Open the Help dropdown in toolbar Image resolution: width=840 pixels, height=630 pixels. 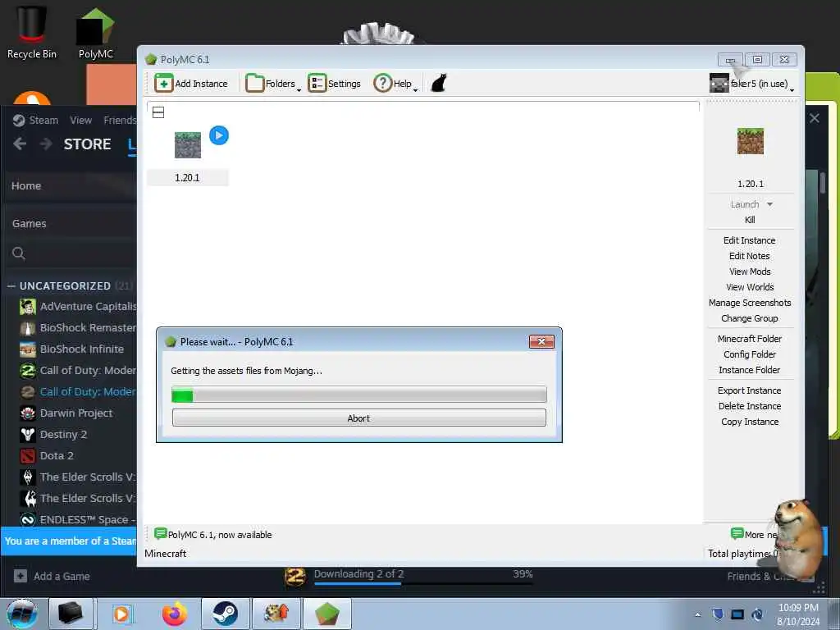pos(395,84)
